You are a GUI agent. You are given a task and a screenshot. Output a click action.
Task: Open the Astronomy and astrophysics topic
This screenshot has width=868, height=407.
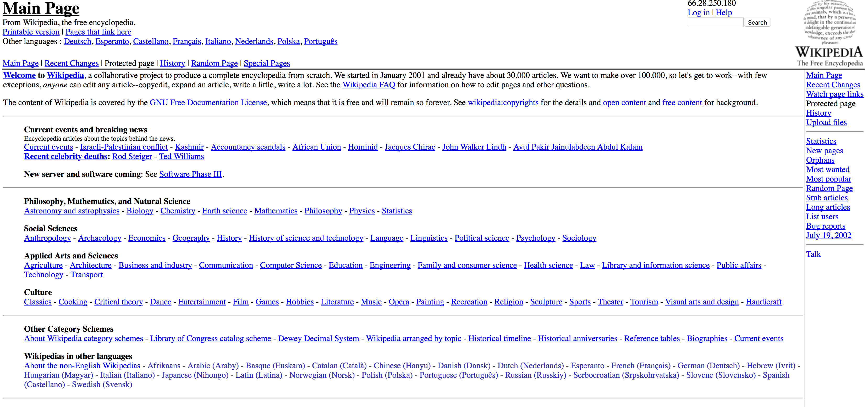tap(72, 211)
